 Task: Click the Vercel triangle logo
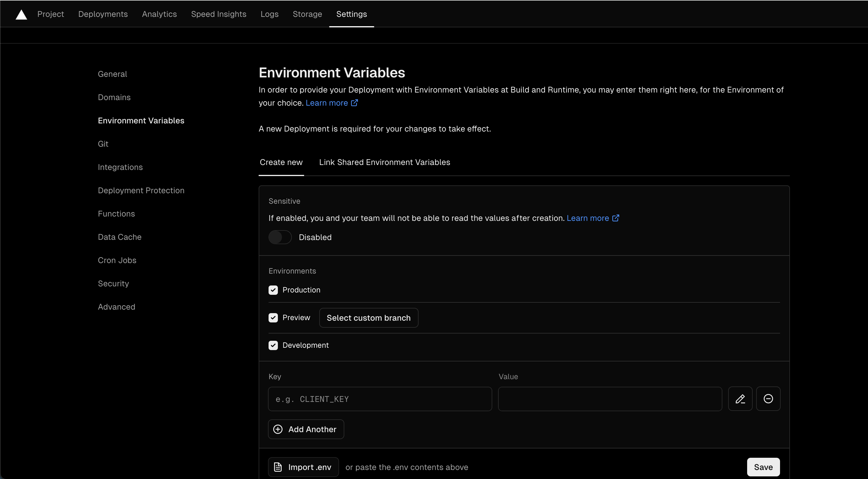click(21, 15)
